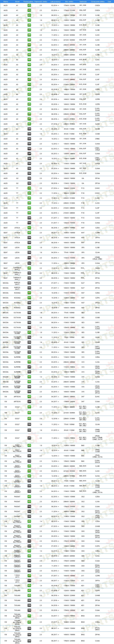Viewport: 114px width, 644px height.
Task: Click petrol icon in Audi A1 8X1, 8XK row
Action: click(x=29, y=5)
